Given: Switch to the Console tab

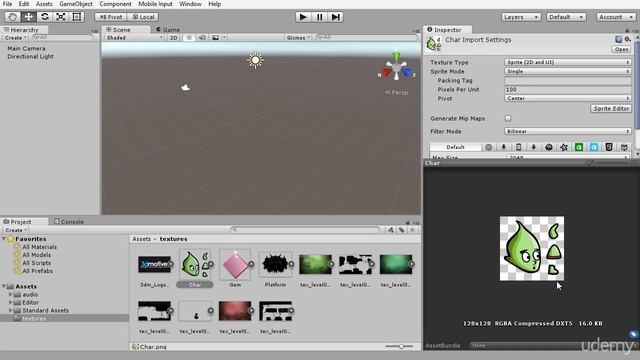Looking at the screenshot, I should 69,222.
